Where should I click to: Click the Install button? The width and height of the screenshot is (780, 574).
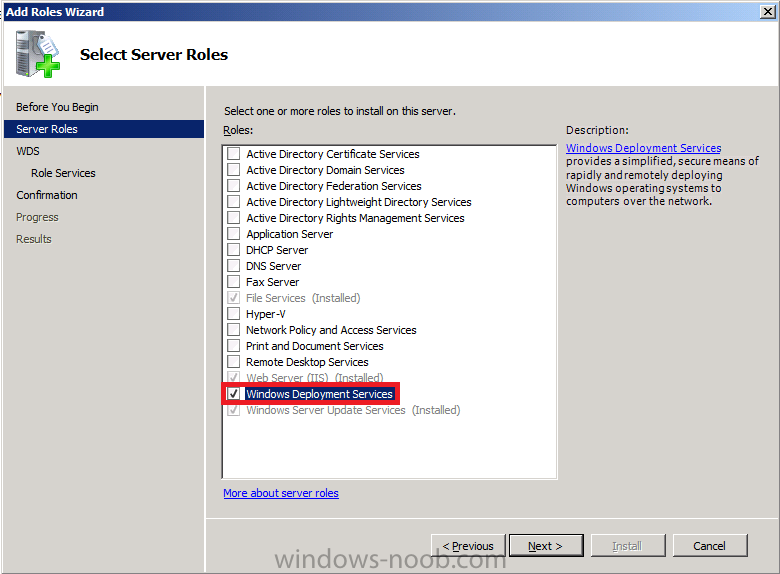(628, 546)
